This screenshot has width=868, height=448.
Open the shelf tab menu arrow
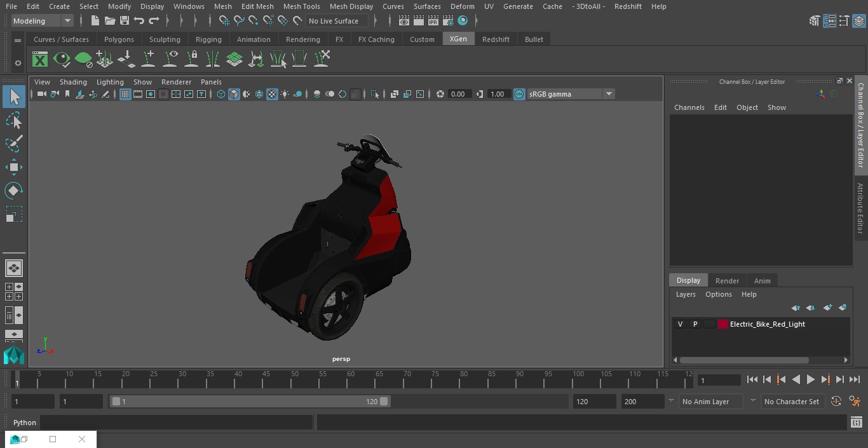(x=18, y=39)
